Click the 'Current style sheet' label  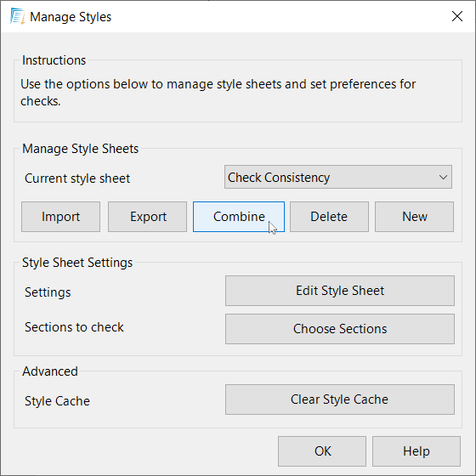77,178
